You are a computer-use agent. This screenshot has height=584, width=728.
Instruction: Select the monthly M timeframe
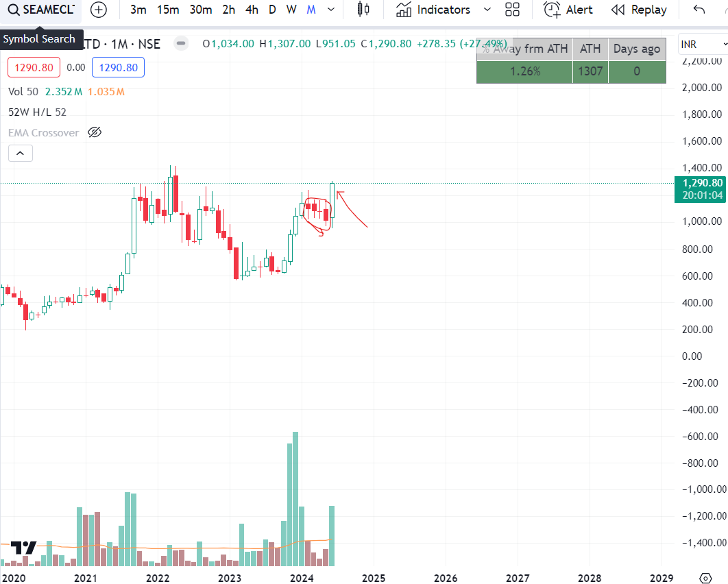point(311,10)
